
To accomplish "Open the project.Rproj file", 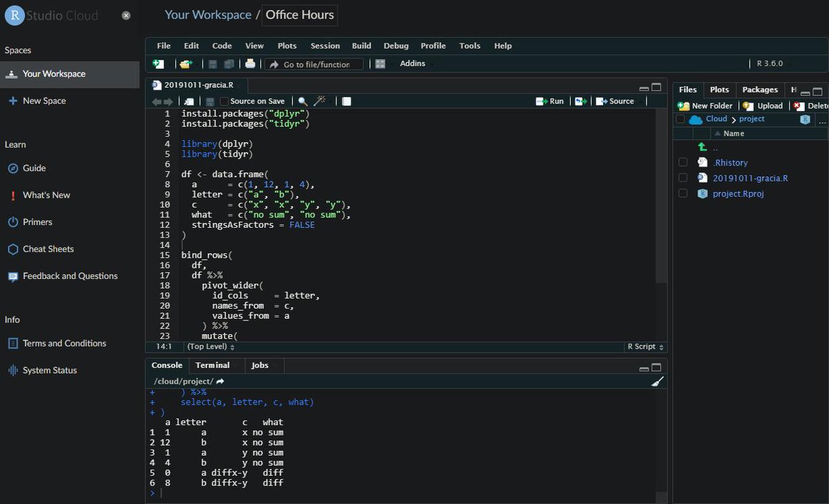I will coord(738,193).
